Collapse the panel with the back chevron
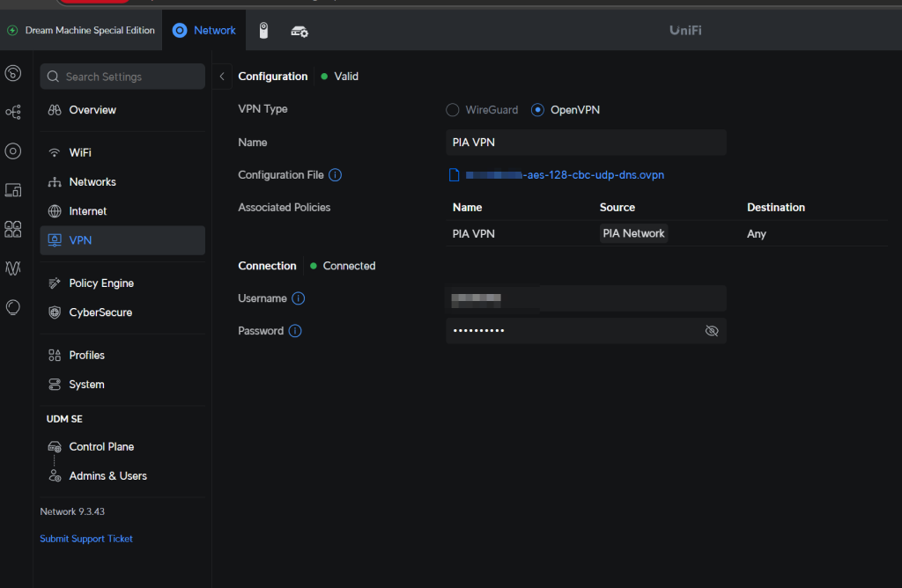This screenshot has width=902, height=588. (222, 77)
